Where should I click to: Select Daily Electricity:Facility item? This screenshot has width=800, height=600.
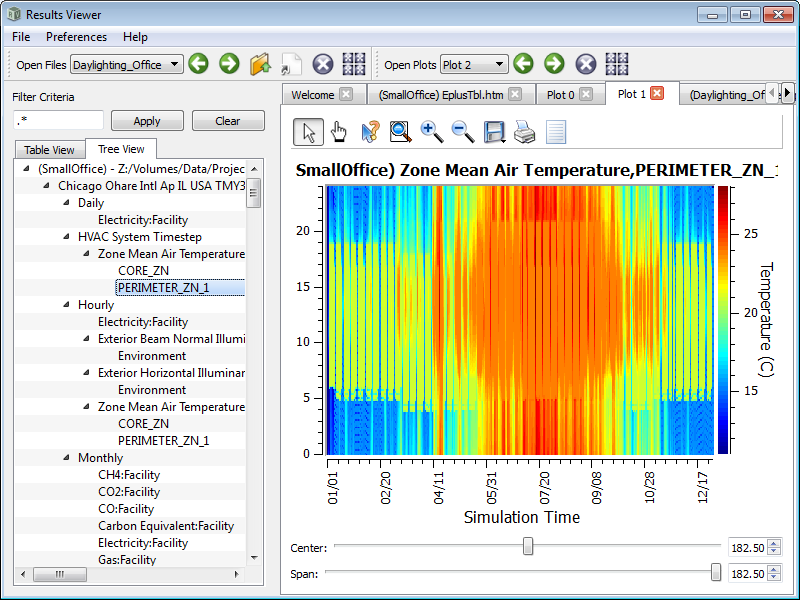coord(143,219)
